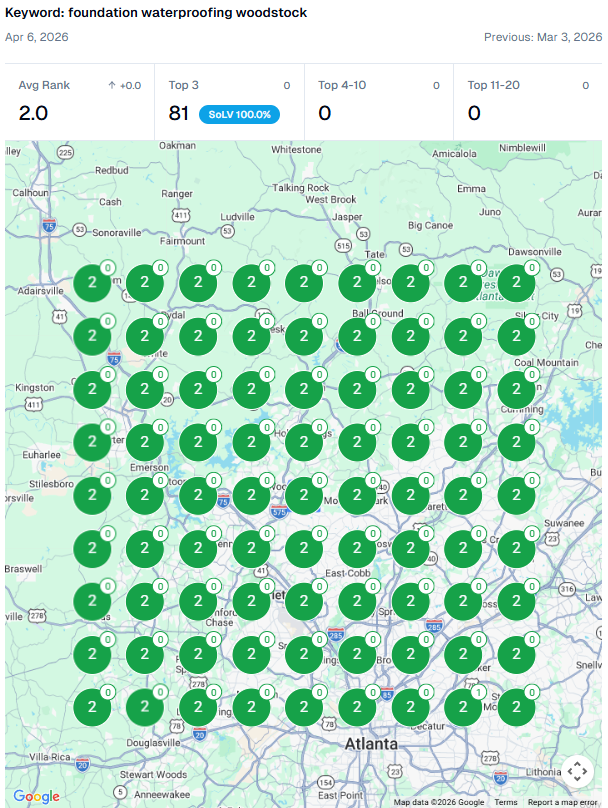This screenshot has width=608, height=808.
Task: Select the Top 4-10 label
Action: pyautogui.click(x=342, y=85)
